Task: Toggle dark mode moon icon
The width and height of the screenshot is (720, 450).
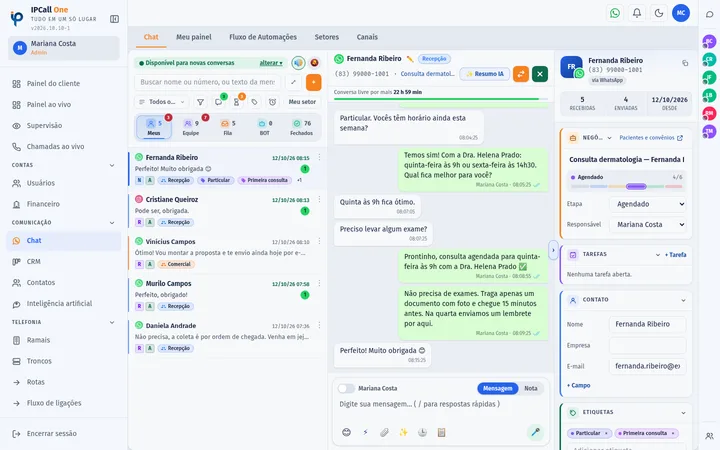Action: coord(659,13)
